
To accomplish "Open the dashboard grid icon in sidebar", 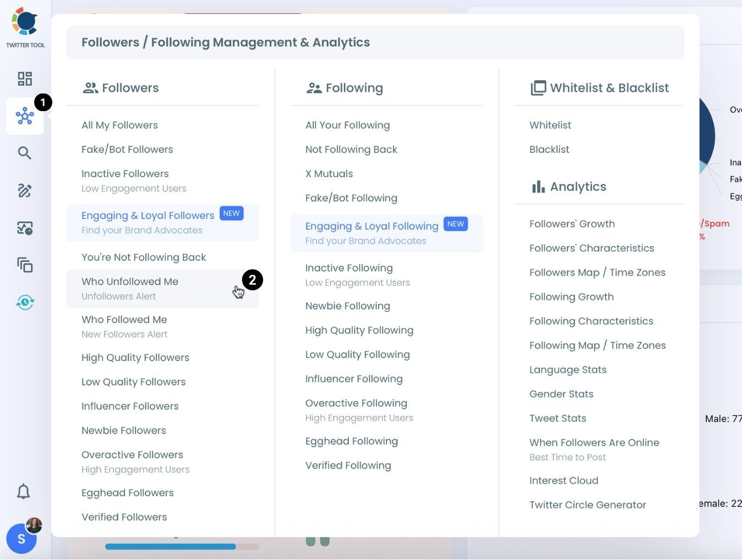I will tap(25, 79).
